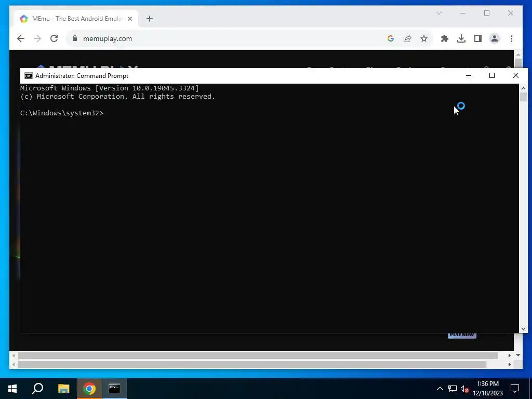532x399 pixels.
Task: Switch to Chrome from taskbar
Action: tap(89, 389)
